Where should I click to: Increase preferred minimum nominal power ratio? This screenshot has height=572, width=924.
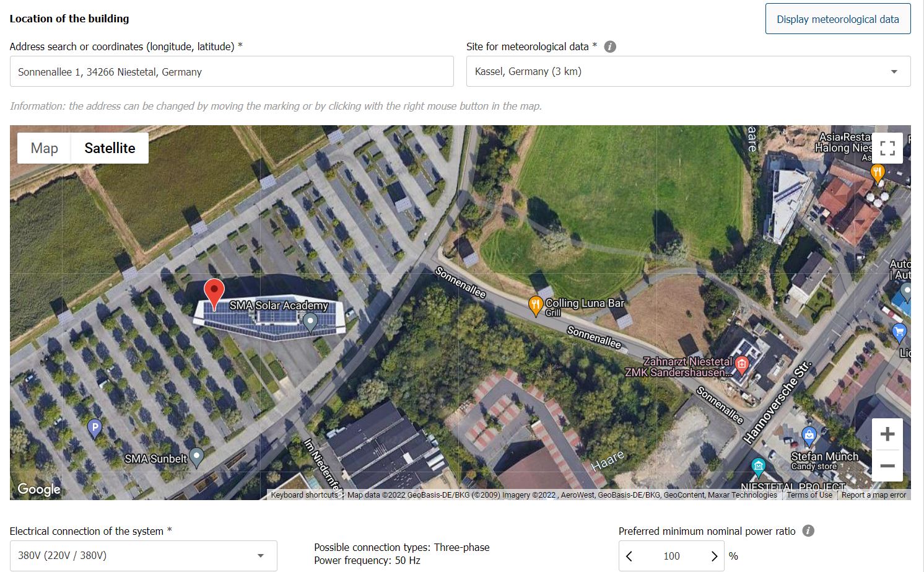pos(713,556)
